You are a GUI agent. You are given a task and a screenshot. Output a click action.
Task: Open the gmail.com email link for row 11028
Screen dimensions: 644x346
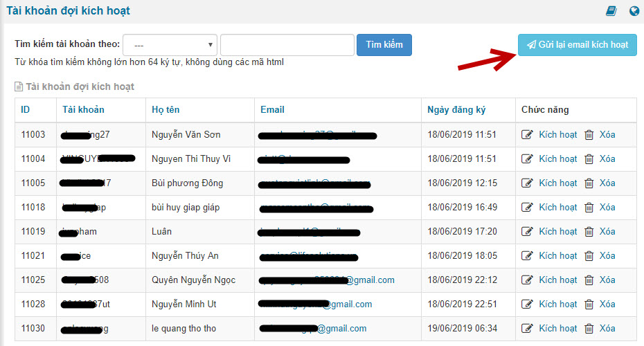point(316,304)
